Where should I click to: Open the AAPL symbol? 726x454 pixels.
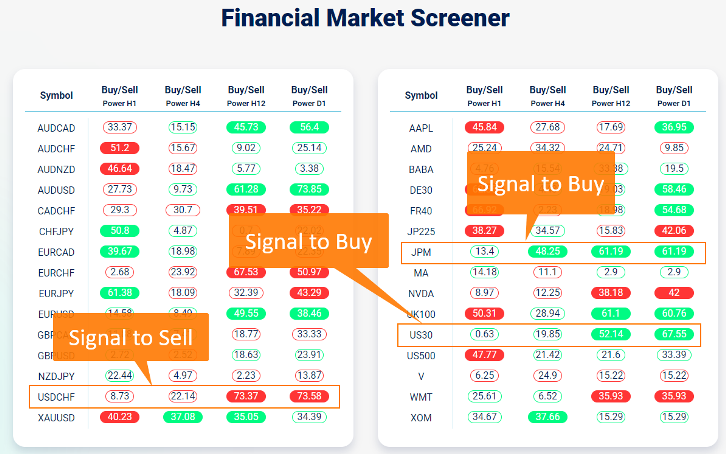tap(421, 127)
